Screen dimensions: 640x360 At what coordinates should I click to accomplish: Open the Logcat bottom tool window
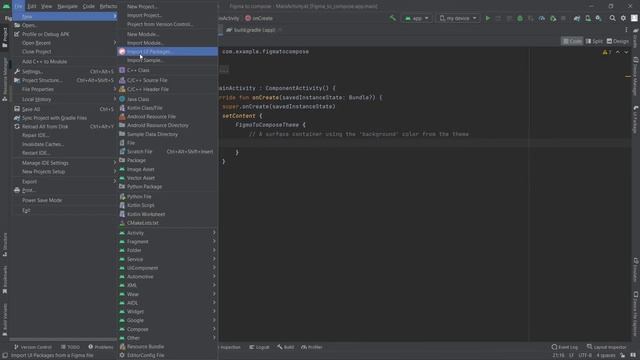point(260,347)
